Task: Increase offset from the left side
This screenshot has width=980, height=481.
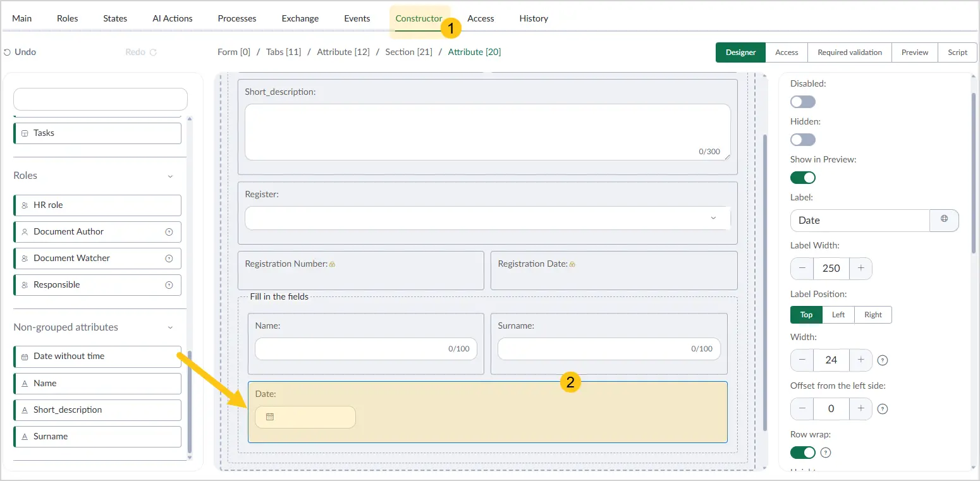Action: (x=861, y=409)
